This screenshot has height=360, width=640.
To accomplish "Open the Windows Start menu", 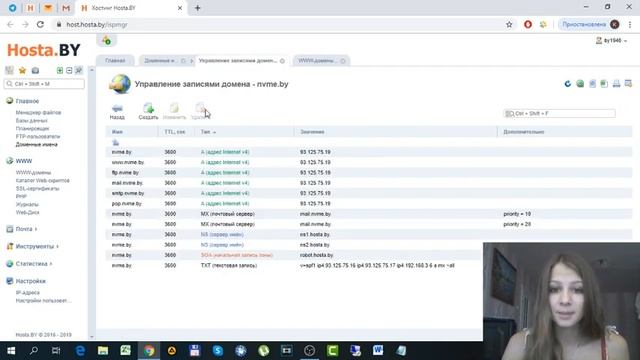I will (x=11, y=351).
